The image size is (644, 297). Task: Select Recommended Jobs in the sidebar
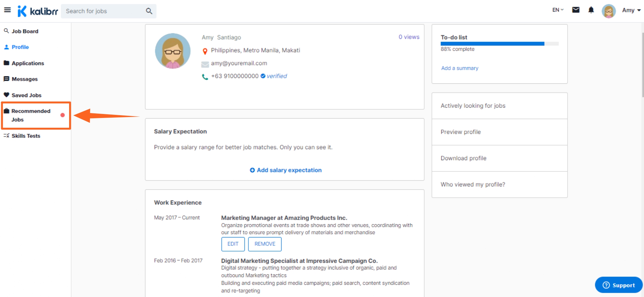31,115
